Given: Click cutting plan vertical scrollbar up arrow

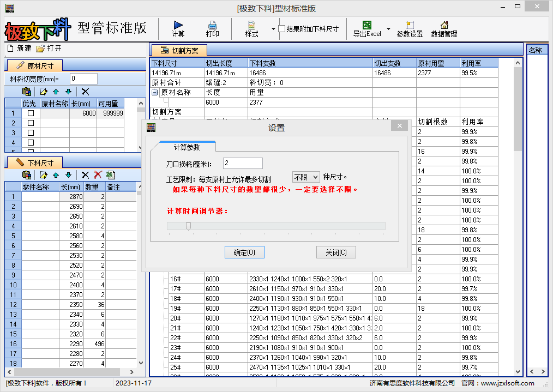Looking at the screenshot, I should coord(518,63).
